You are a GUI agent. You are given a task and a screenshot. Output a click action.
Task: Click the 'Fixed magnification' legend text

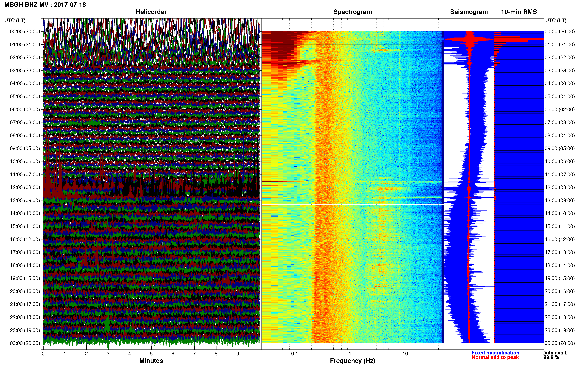[x=495, y=353]
